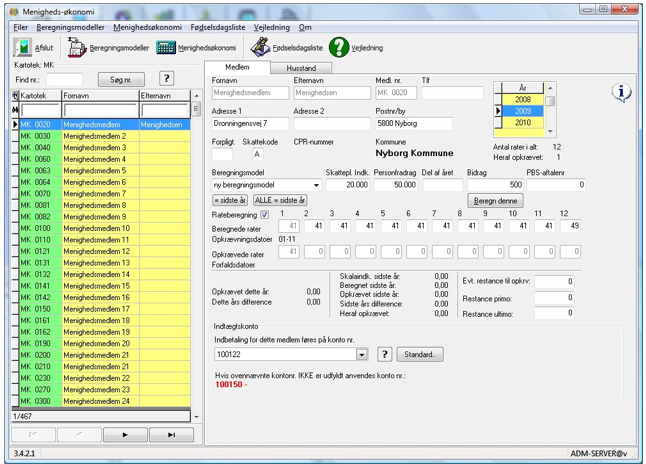
Task: Click binoculars filter icon in member list
Action: point(15,110)
